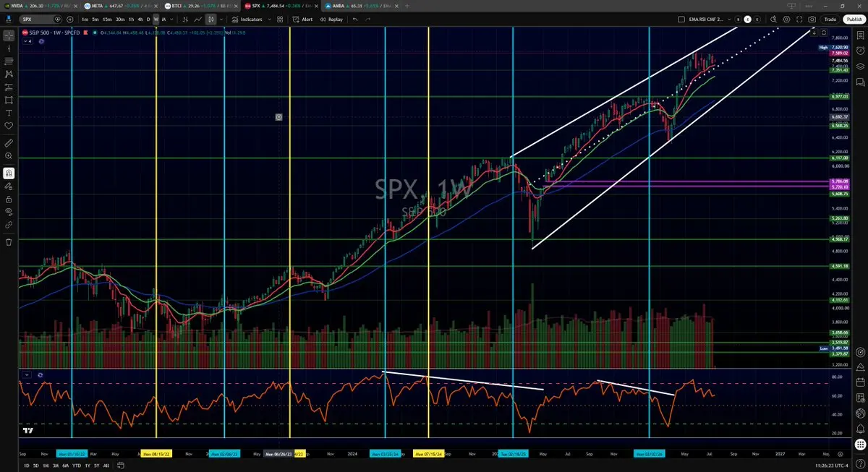The width and height of the screenshot is (868, 472).
Task: Select the 1m timeframe
Action: point(85,19)
